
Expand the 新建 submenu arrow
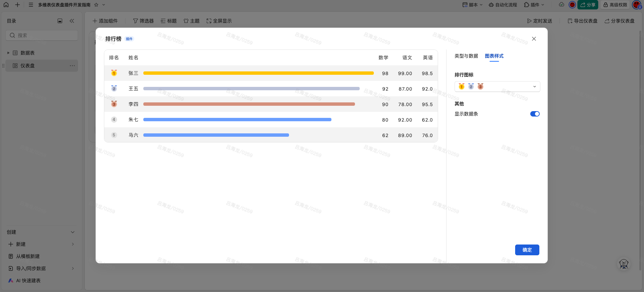[73, 244]
